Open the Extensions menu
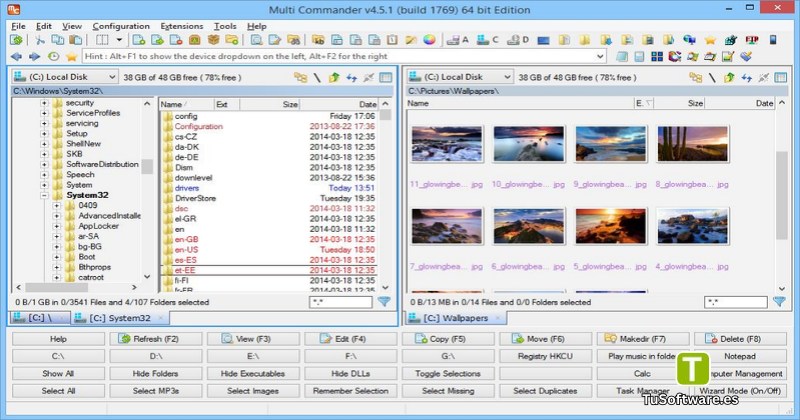Image resolution: width=800 pixels, height=420 pixels. point(182,26)
